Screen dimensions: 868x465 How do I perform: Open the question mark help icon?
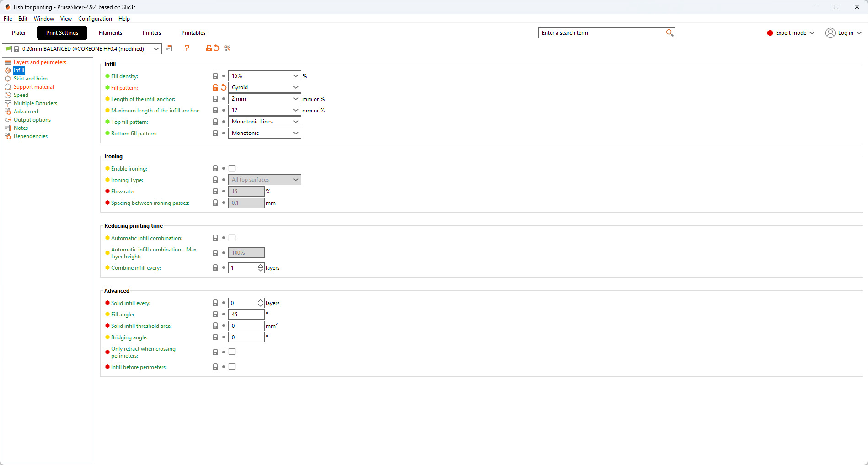pyautogui.click(x=187, y=48)
